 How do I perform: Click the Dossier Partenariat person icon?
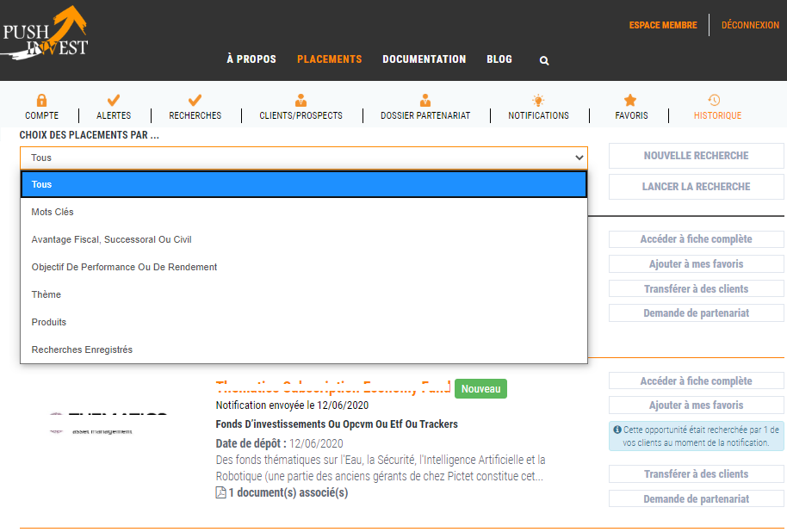pos(425,100)
